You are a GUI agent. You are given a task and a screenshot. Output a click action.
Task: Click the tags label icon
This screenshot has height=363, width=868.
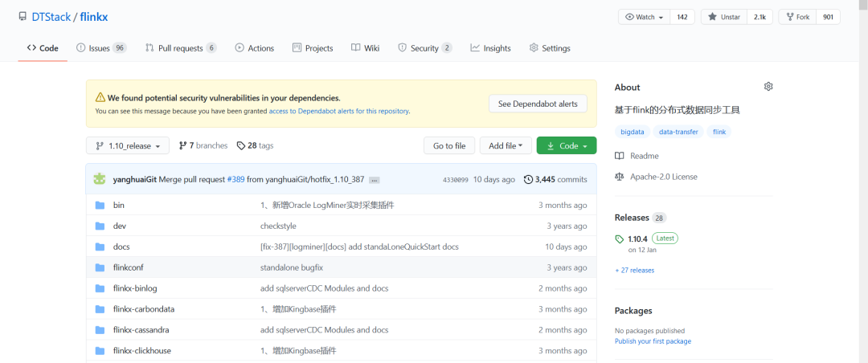(241, 145)
